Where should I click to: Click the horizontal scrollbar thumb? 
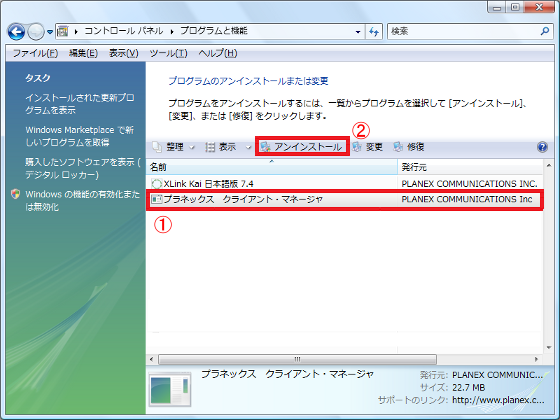click(x=297, y=359)
